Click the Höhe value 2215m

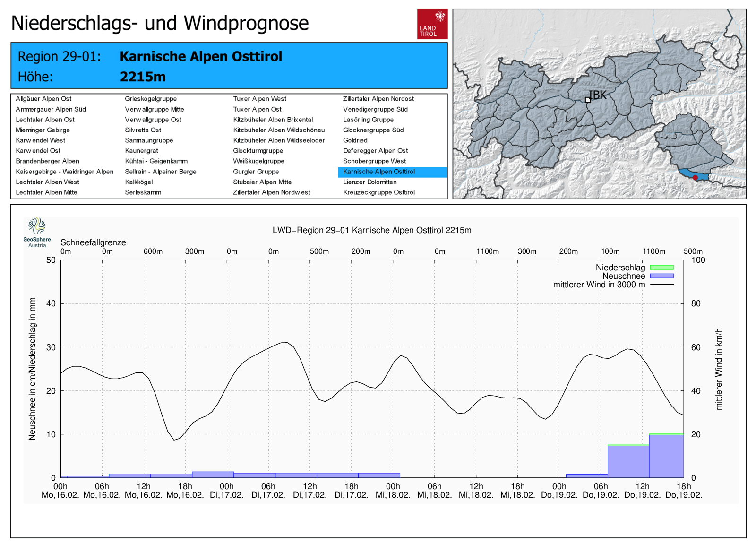pyautogui.click(x=143, y=77)
